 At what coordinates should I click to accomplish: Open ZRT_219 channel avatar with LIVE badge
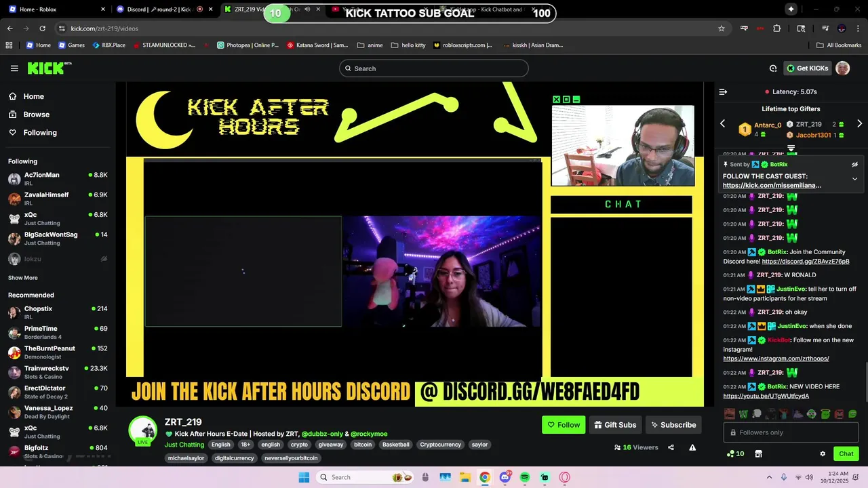pyautogui.click(x=143, y=431)
